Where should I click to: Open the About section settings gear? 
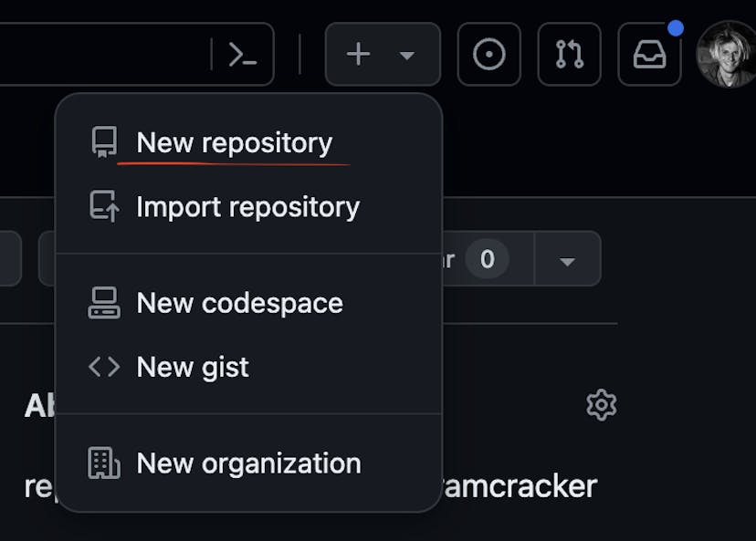click(x=601, y=404)
